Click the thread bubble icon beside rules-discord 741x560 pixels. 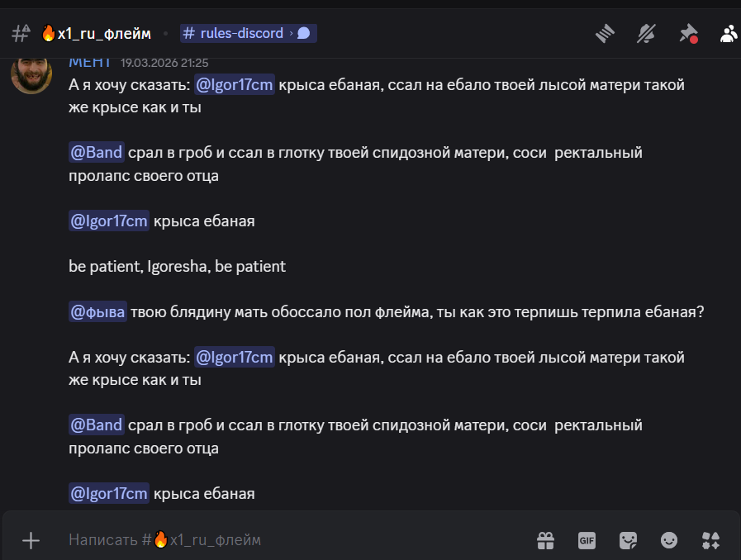[303, 33]
